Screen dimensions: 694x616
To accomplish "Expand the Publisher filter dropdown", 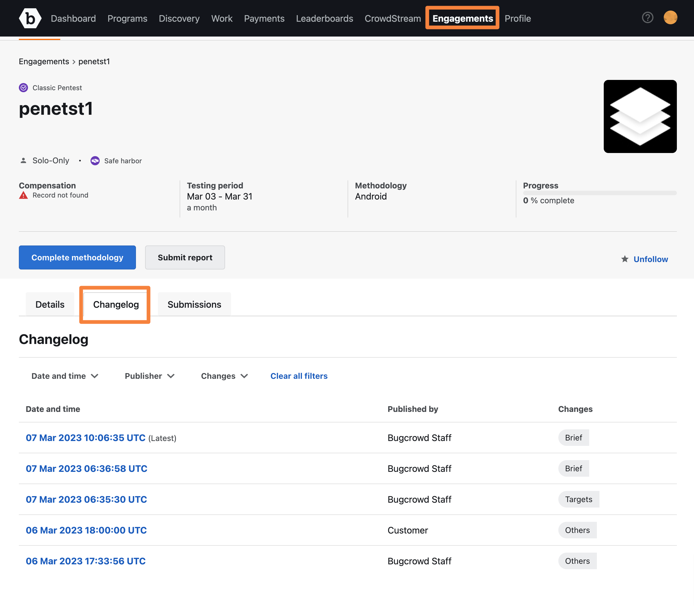I will [150, 376].
